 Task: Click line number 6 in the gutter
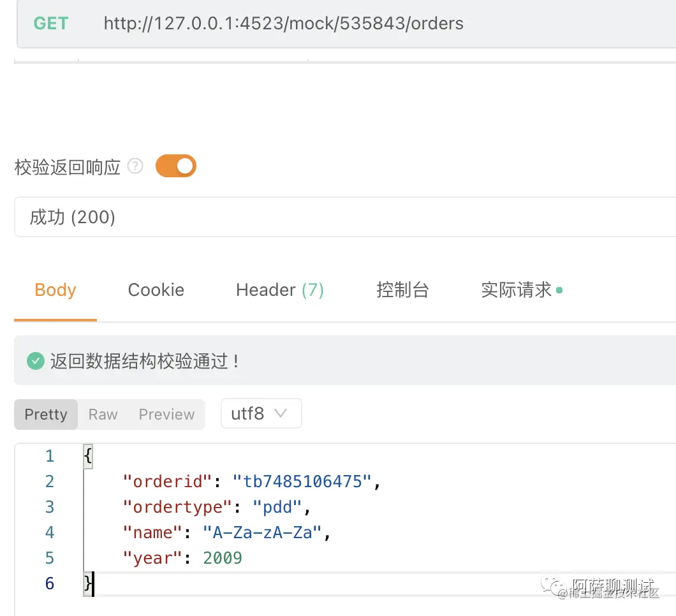(x=50, y=583)
